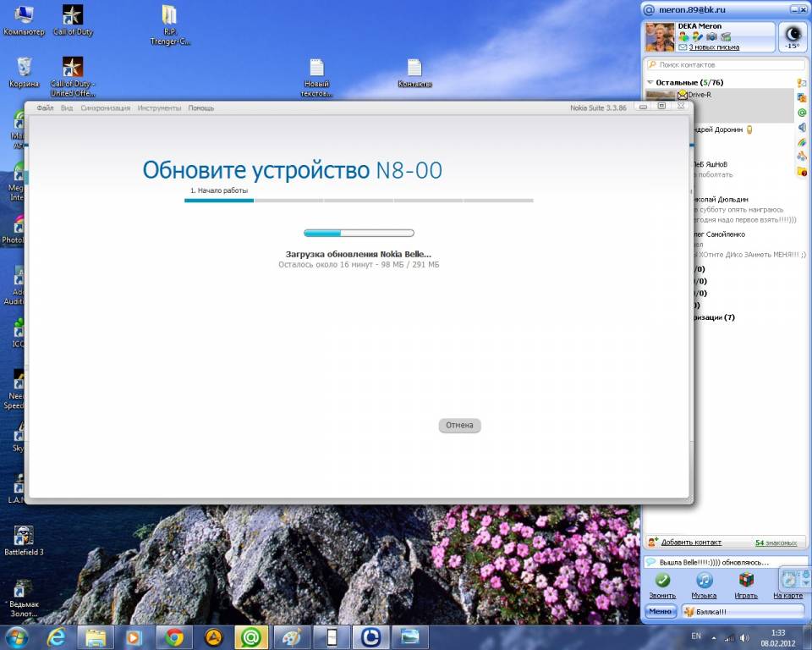Click the clock showing 1:33 08.02.2012
Screen dimensions: 812x650
(x=778, y=638)
